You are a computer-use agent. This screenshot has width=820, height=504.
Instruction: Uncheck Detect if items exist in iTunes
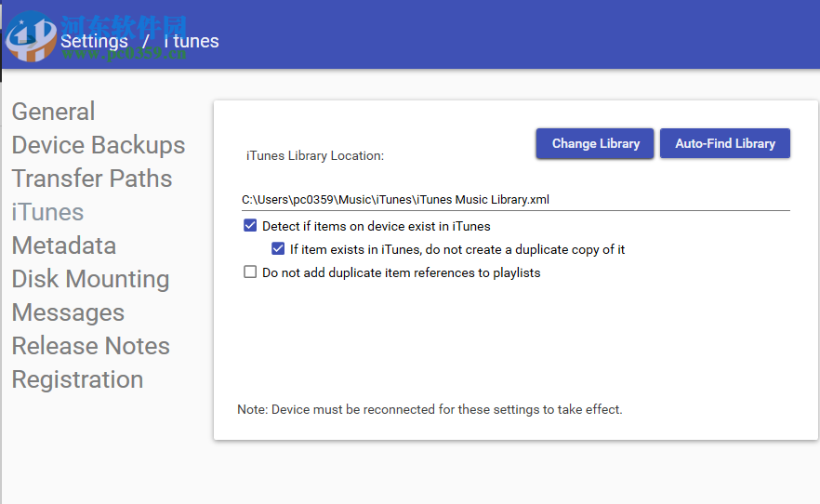pyautogui.click(x=250, y=226)
